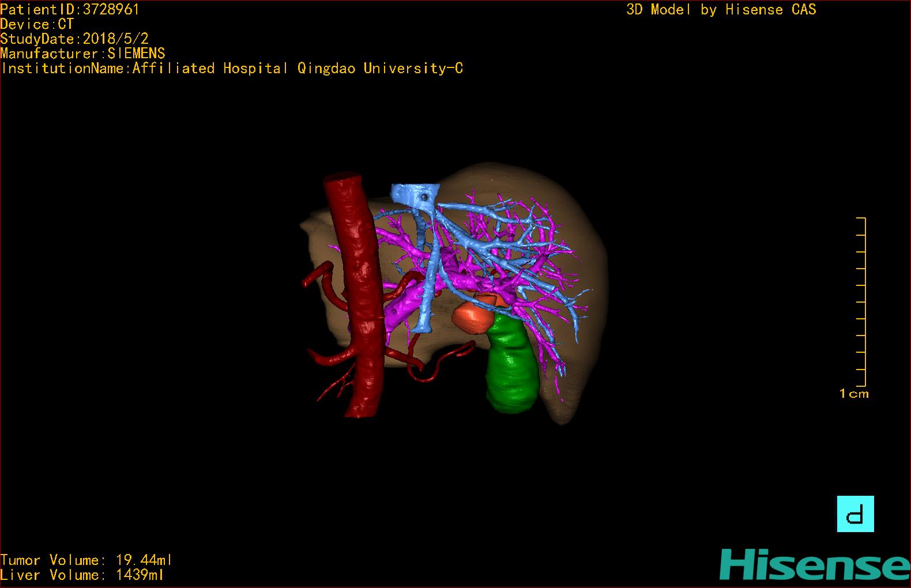Click the Device:CT overlay text
The height and width of the screenshot is (588, 911).
pos(37,24)
